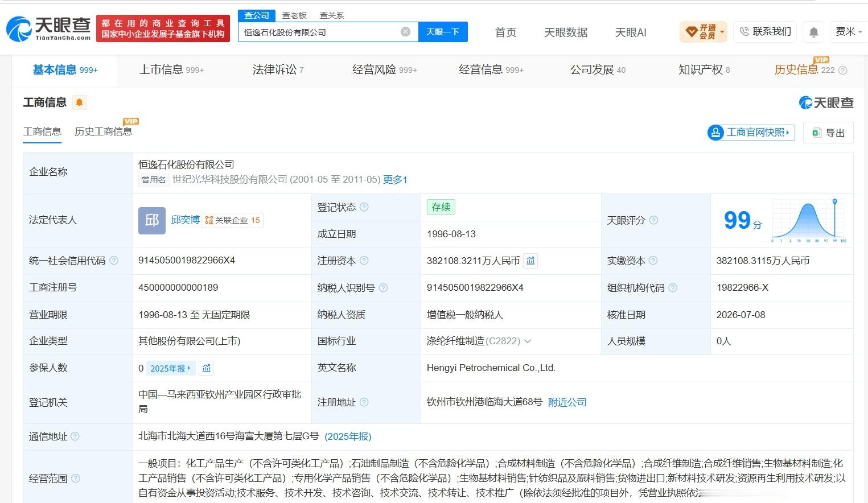The image size is (868, 503).
Task: Click the phone icon in 联系我们
Action: point(744,32)
